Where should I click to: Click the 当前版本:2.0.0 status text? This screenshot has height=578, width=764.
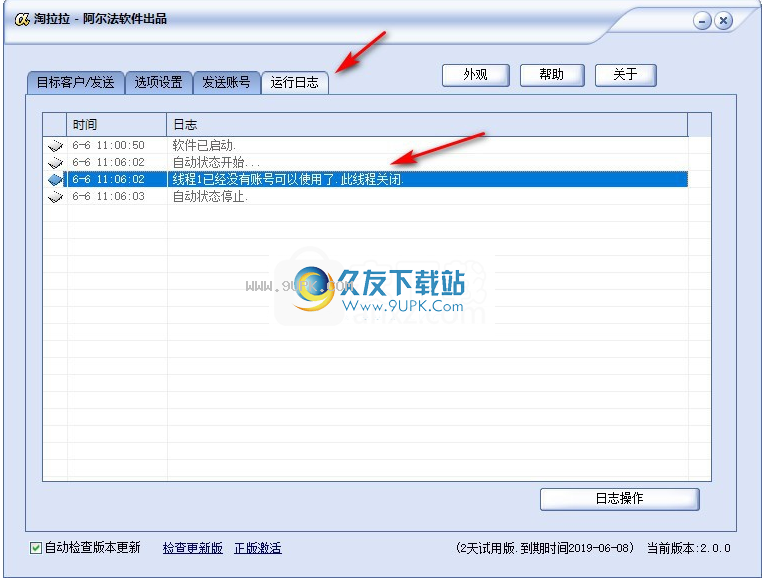click(x=688, y=548)
